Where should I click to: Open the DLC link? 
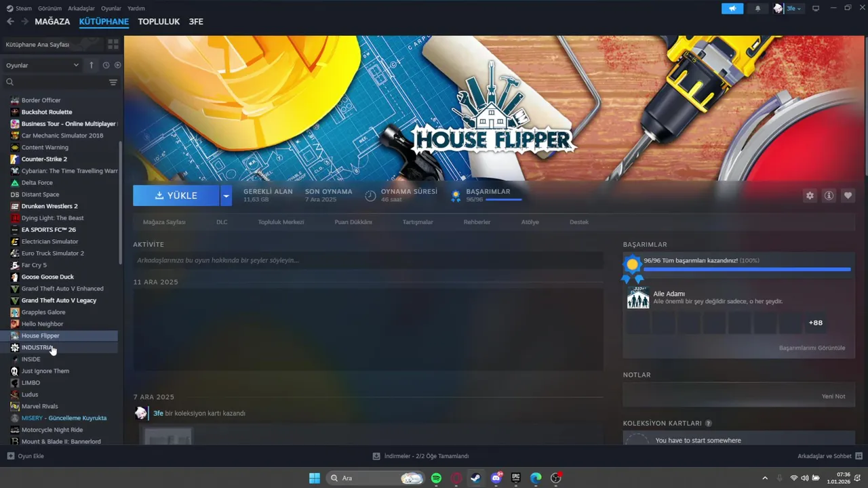tap(222, 222)
